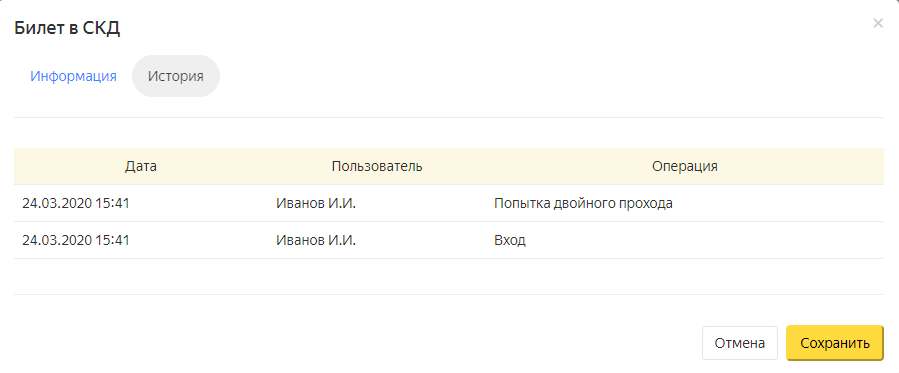This screenshot has height=373, width=899.
Task: Click empty space right of the Вход text
Action: pyautogui.click(x=705, y=240)
